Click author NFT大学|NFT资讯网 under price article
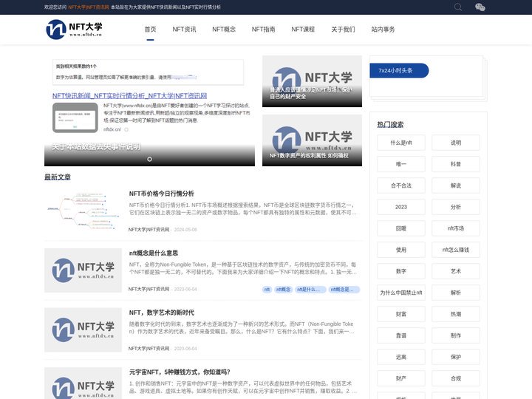The image size is (532, 399). coord(149,230)
